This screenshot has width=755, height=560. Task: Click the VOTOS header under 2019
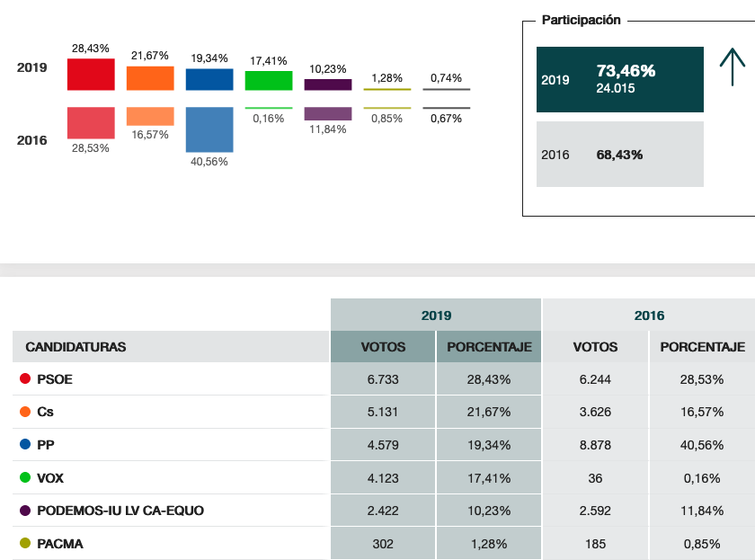pos(383,347)
